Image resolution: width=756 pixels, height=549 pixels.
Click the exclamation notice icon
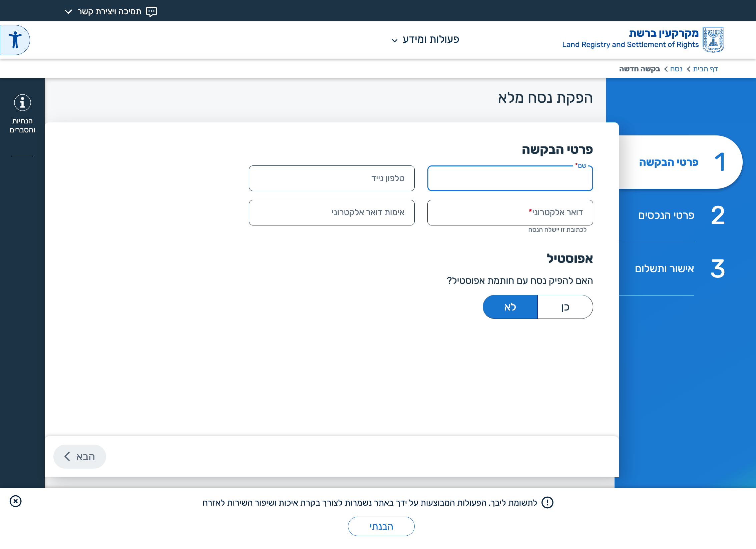pos(547,502)
